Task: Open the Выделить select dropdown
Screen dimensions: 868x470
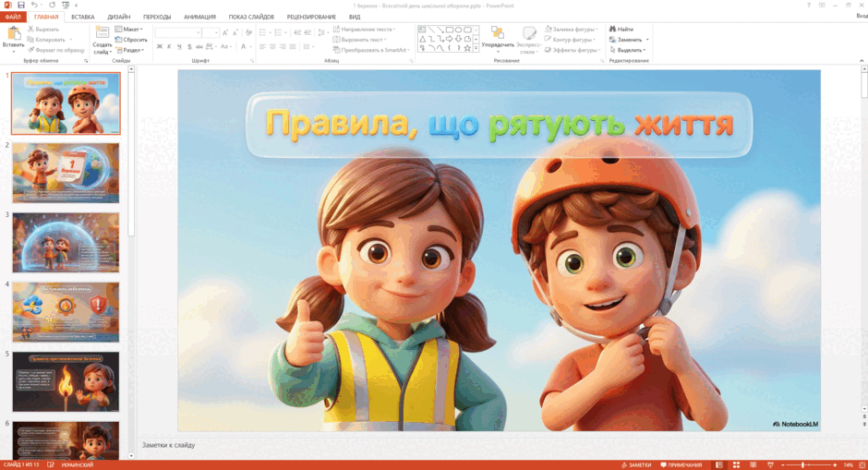Action: point(628,50)
